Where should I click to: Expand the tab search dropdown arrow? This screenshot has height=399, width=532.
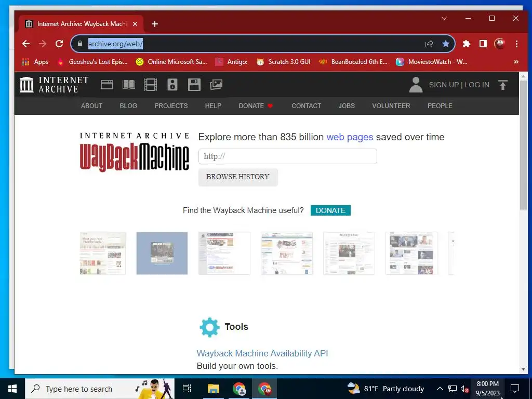pyautogui.click(x=444, y=18)
